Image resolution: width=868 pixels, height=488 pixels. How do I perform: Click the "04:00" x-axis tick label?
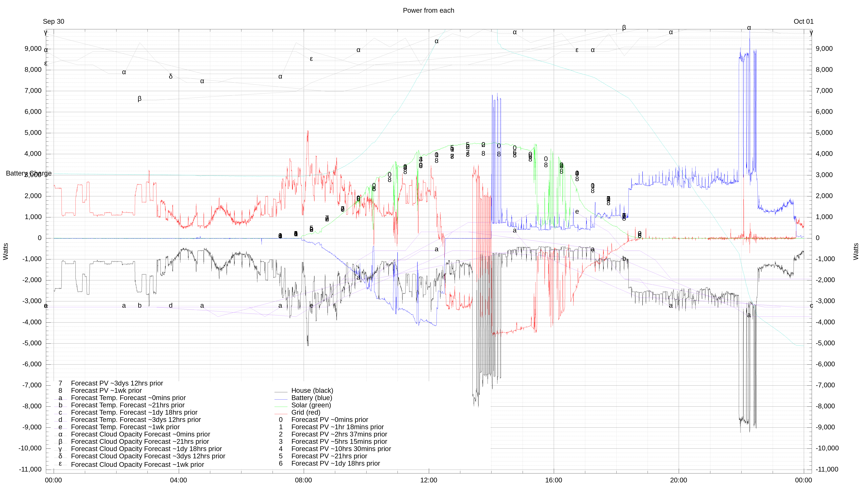pyautogui.click(x=178, y=480)
